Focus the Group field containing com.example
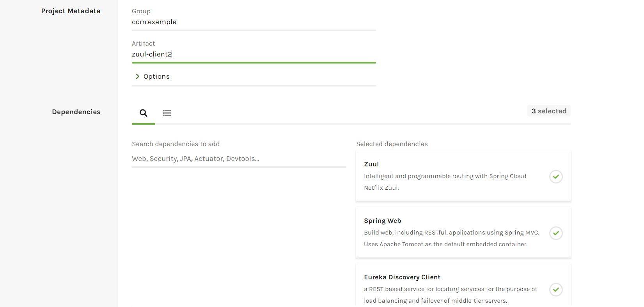Image resolution: width=644 pixels, height=307 pixels. 254,22
